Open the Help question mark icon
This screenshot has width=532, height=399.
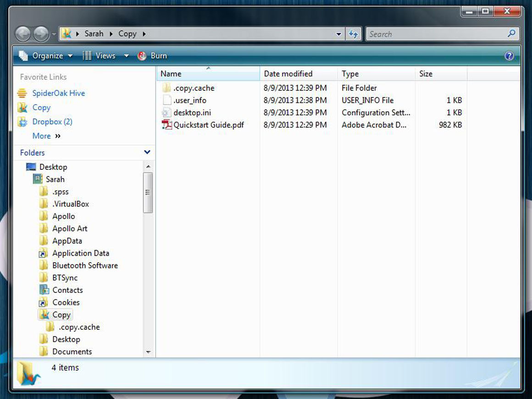click(509, 56)
